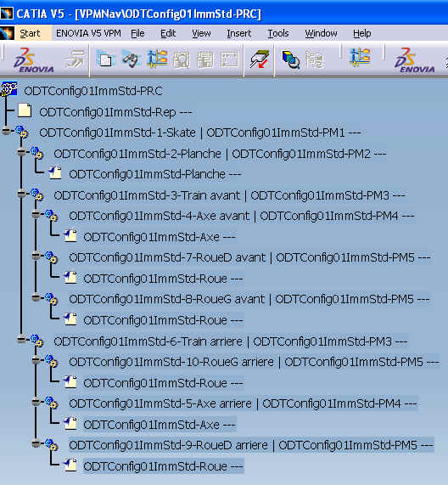Open the Start menu in menu bar

click(30, 33)
